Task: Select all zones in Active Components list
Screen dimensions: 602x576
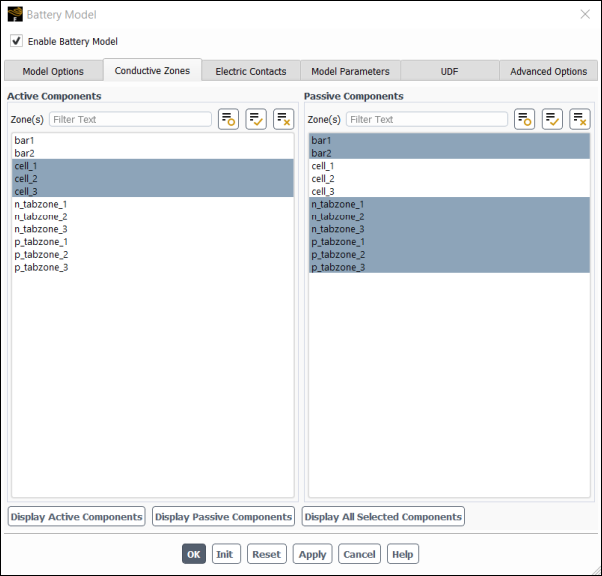Action: click(x=256, y=120)
